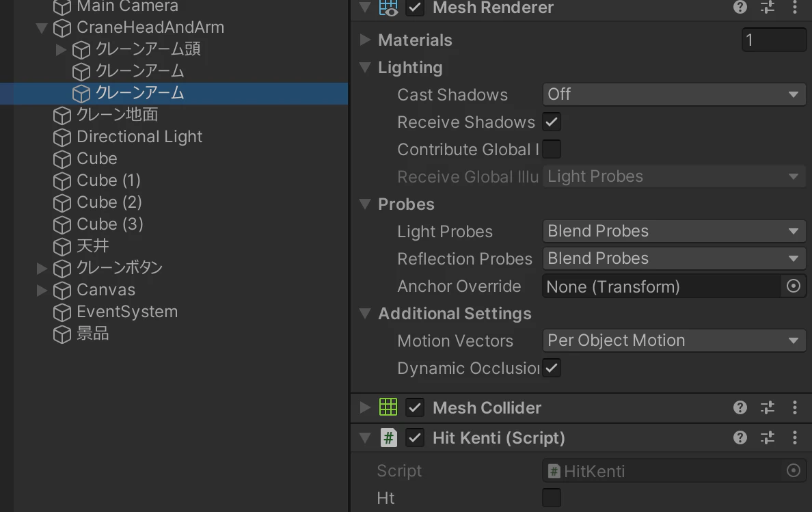
Task: Expand Canvas in hierarchy
Action: tap(42, 290)
